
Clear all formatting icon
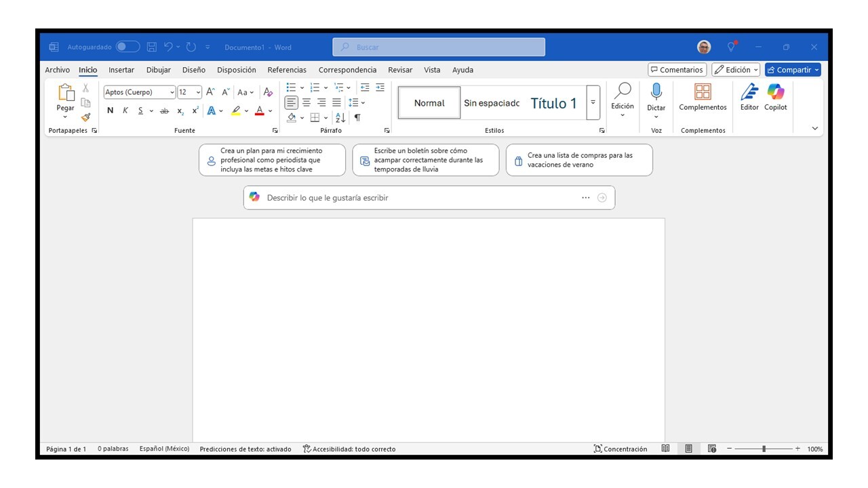point(268,92)
